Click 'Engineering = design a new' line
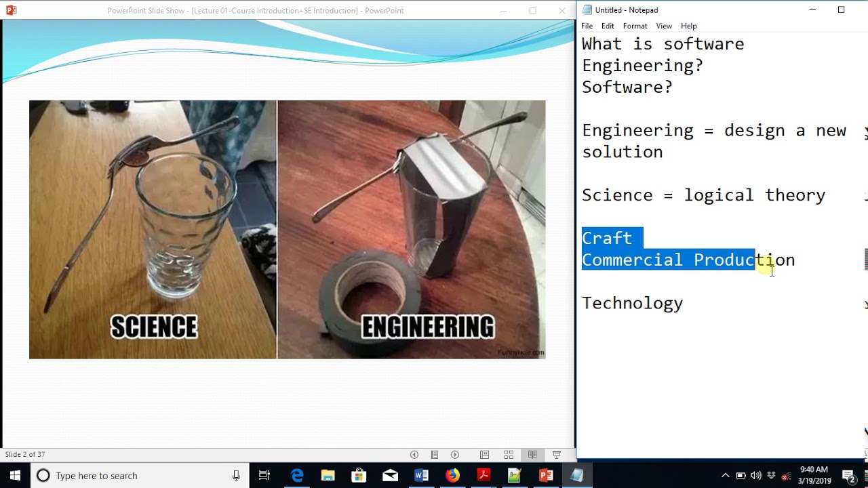 (713, 130)
